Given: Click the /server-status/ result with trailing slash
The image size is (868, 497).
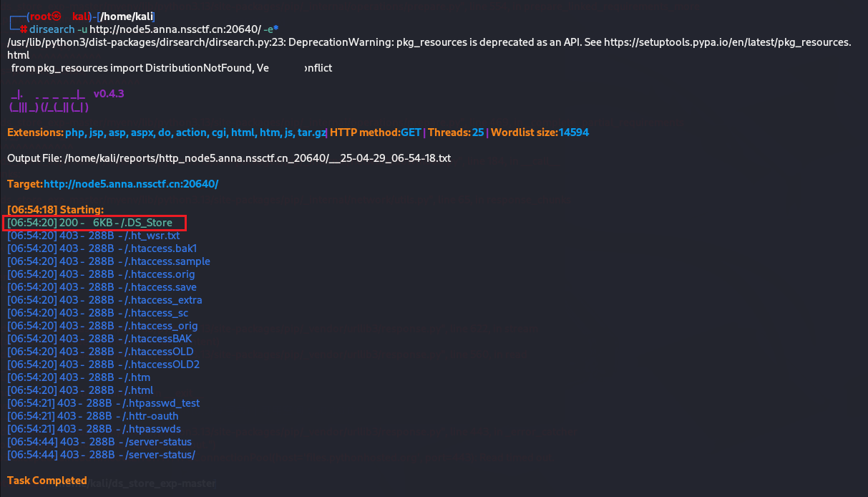Looking at the screenshot, I should [x=159, y=455].
